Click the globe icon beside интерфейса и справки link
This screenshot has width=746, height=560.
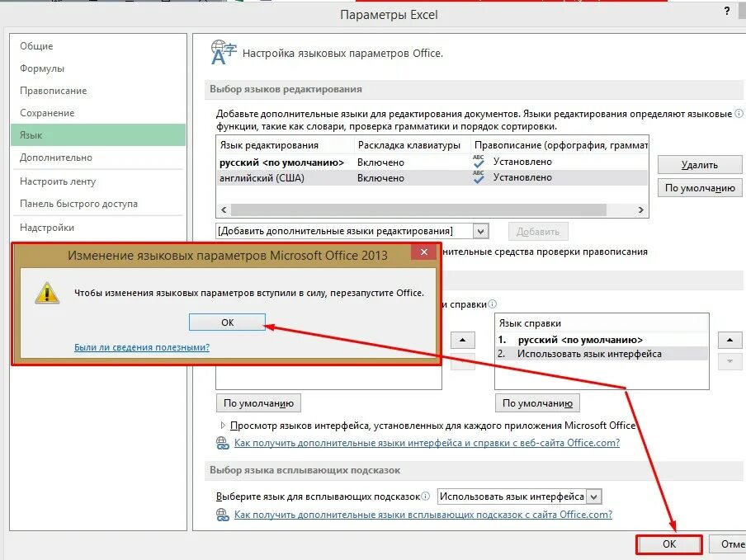pos(223,443)
